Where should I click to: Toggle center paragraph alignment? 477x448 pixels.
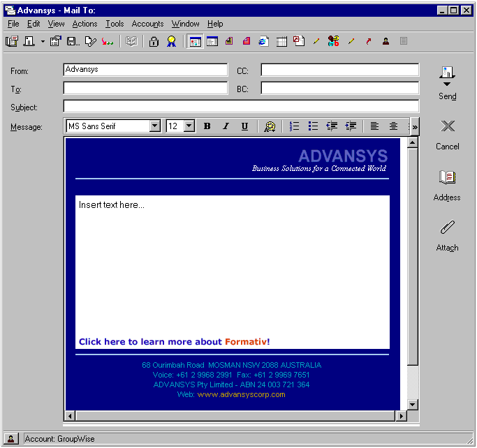click(393, 126)
